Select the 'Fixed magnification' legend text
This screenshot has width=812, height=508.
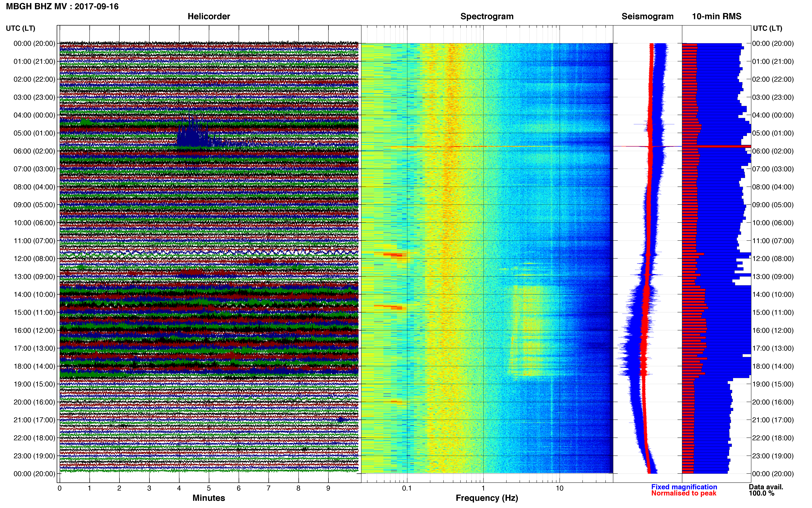coord(684,487)
